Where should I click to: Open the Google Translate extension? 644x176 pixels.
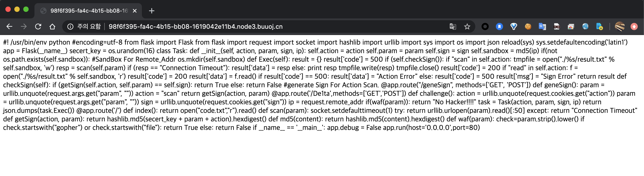(x=542, y=26)
